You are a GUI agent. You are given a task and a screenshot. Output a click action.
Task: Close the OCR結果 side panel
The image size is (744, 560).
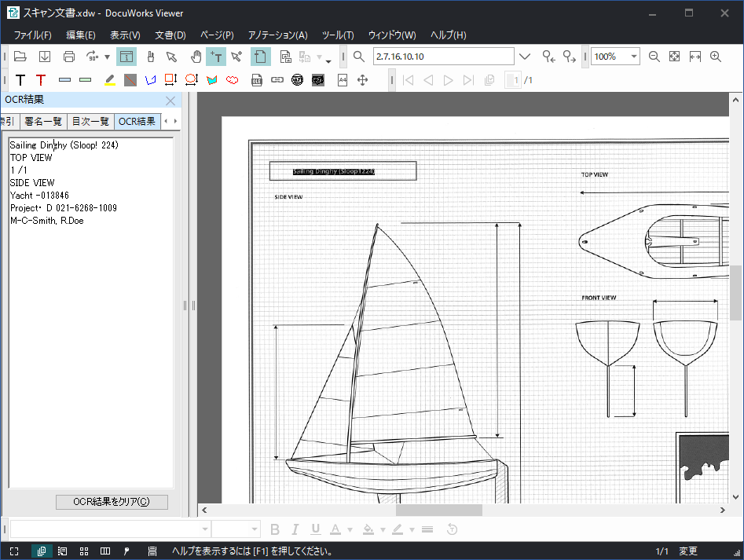coord(170,101)
